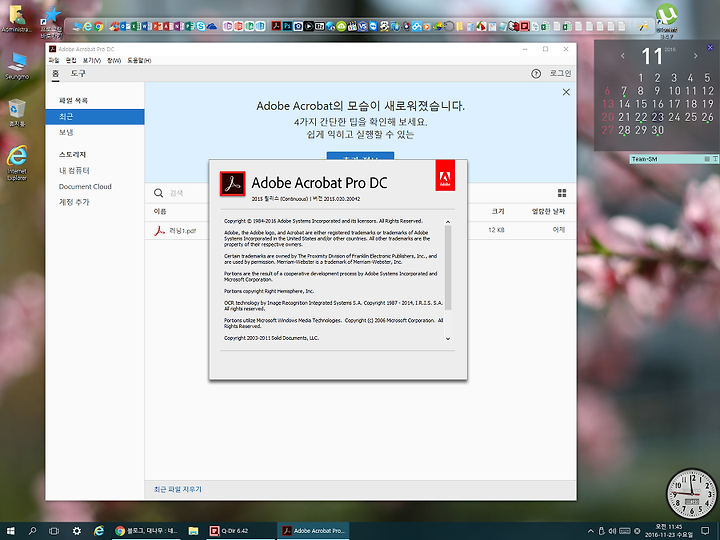Launch Skype from the top dock
Screen dimensions: 720x540
pyautogui.click(x=201, y=27)
